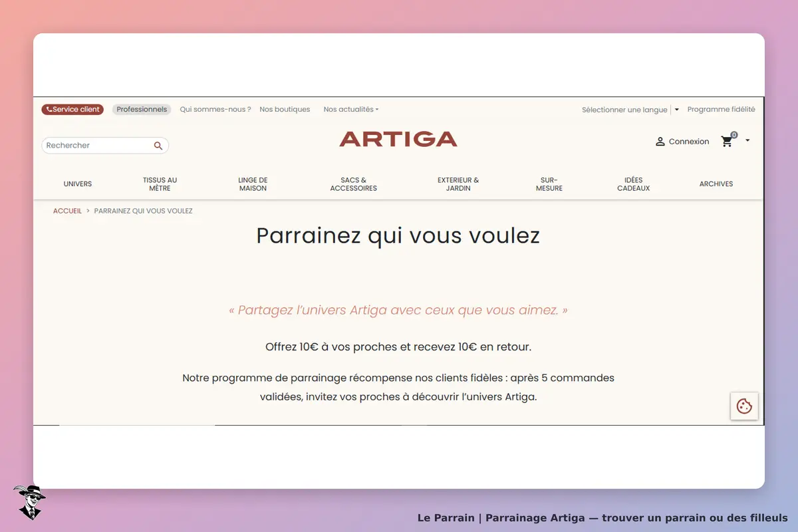Expand the cart dropdown arrow
Image resolution: width=798 pixels, height=532 pixels.
click(747, 140)
